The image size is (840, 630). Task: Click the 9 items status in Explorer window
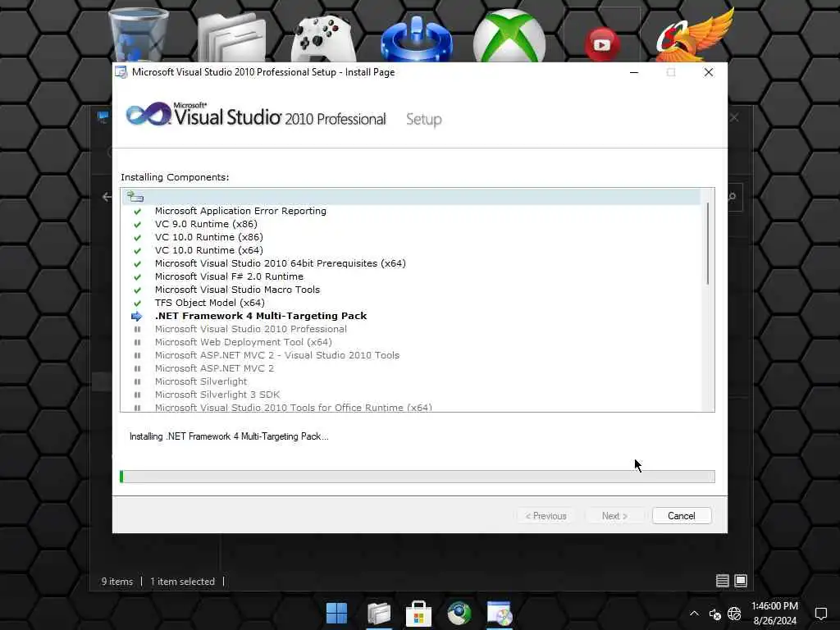tap(117, 582)
